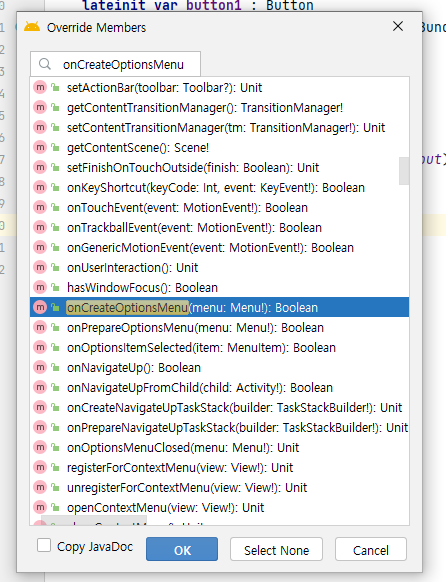The height and width of the screenshot is (582, 446).
Task: Click green lock icon beside onUserInteraction
Action: [x=55, y=268]
